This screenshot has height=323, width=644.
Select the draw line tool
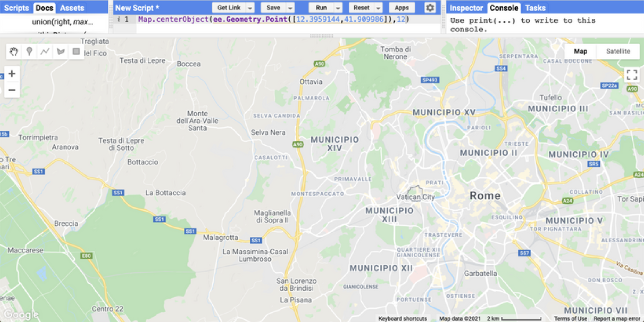coord(45,51)
